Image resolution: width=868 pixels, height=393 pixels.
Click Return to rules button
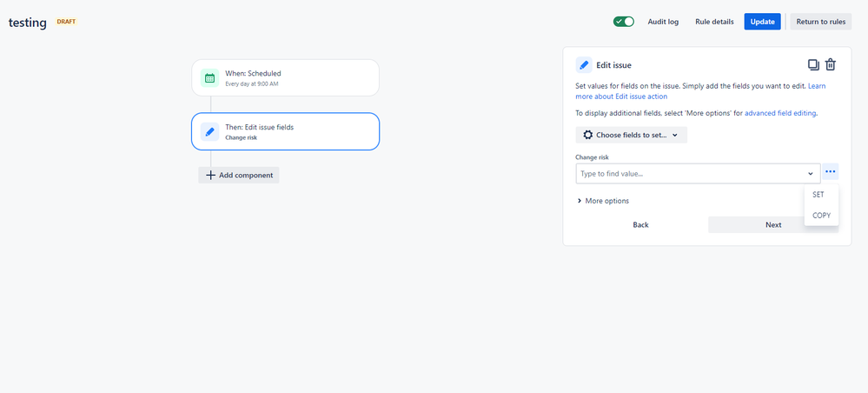point(820,22)
